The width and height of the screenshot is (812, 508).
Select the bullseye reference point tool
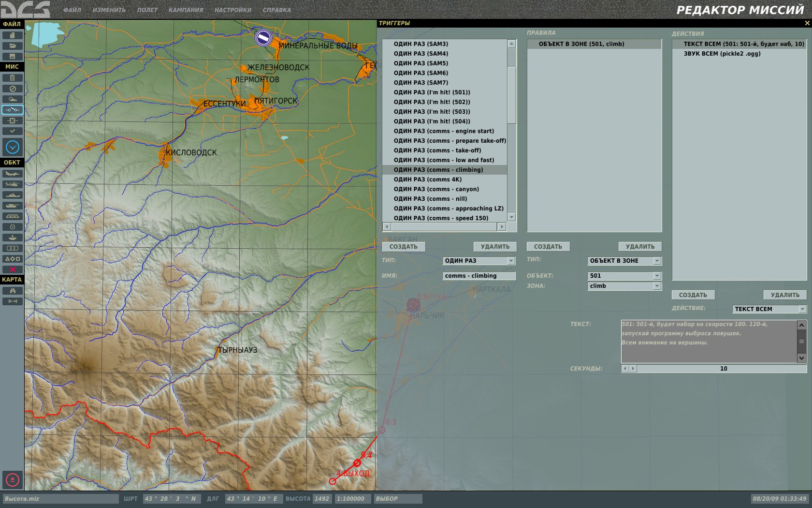[x=13, y=238]
